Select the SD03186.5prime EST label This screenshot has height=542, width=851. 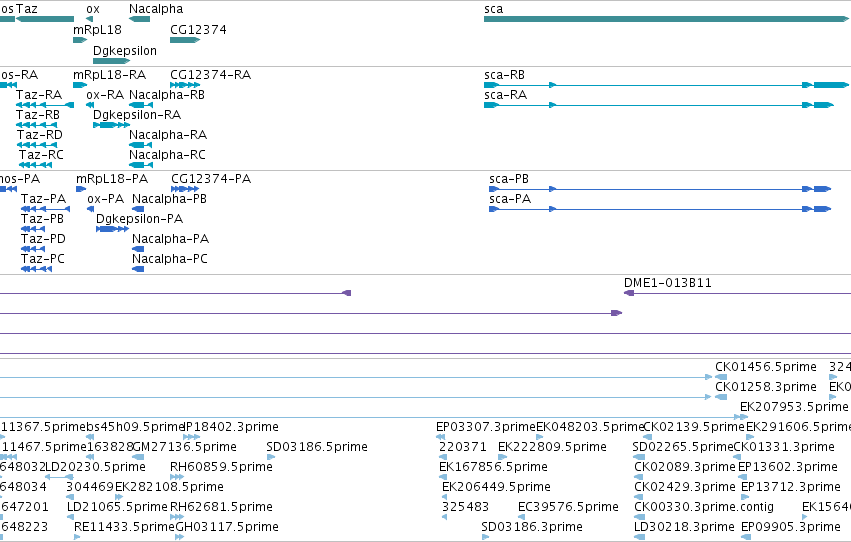pos(317,448)
